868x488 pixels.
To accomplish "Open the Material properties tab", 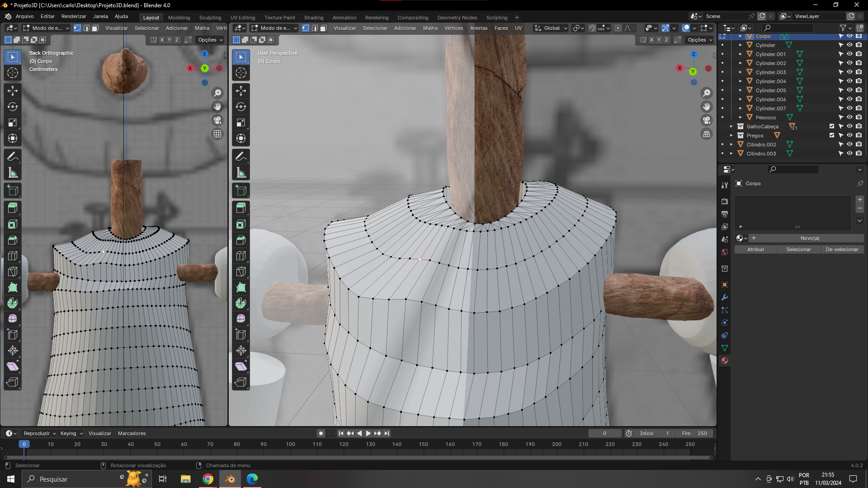I will point(725,361).
